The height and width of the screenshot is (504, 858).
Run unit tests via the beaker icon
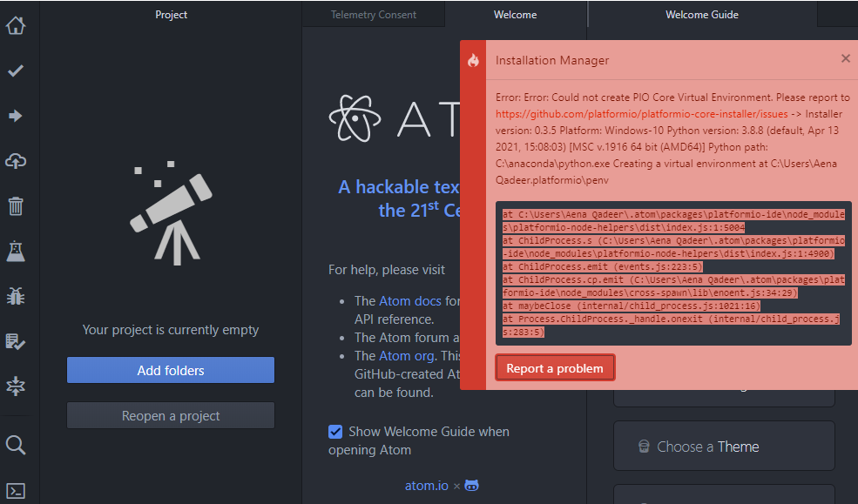tap(15, 250)
